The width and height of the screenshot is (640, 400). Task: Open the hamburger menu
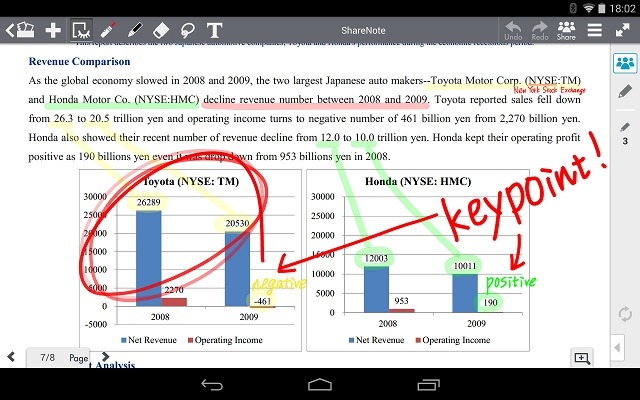[595, 30]
